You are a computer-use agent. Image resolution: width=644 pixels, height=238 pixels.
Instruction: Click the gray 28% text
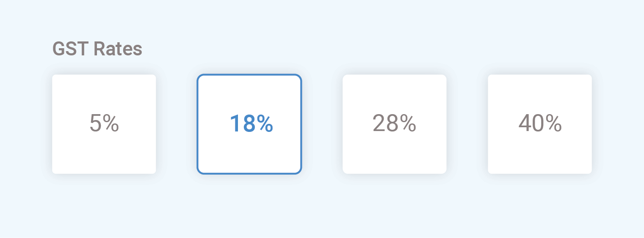[394, 123]
